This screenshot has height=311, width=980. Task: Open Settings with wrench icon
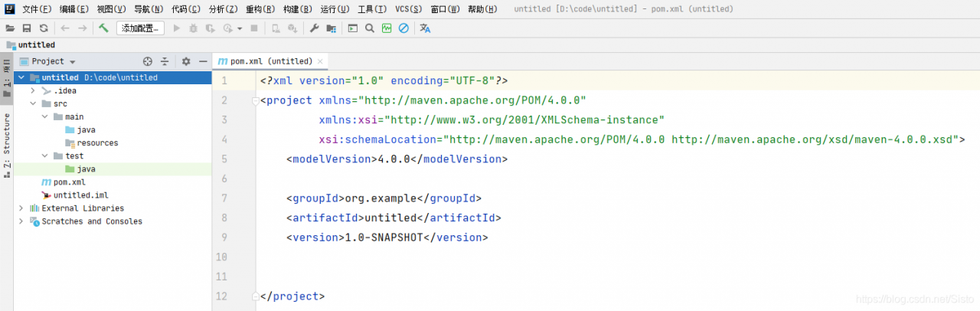click(x=314, y=28)
